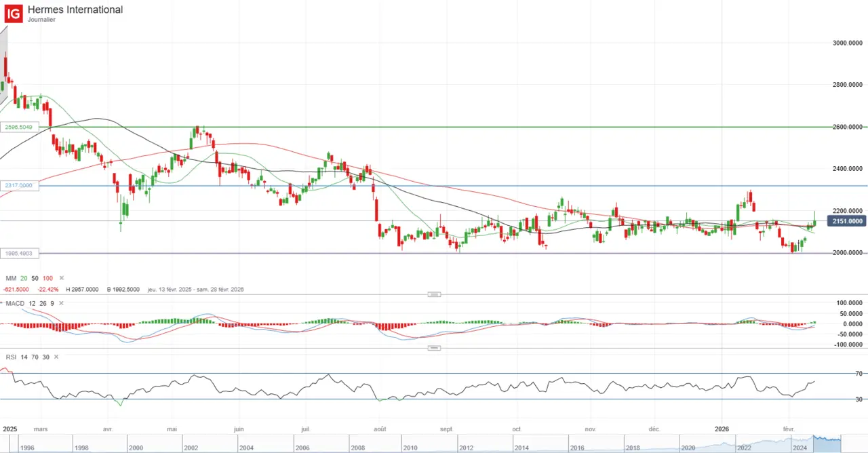Remove the MM indicator using its × icon
Screen dimensions: 868x453
click(x=61, y=278)
